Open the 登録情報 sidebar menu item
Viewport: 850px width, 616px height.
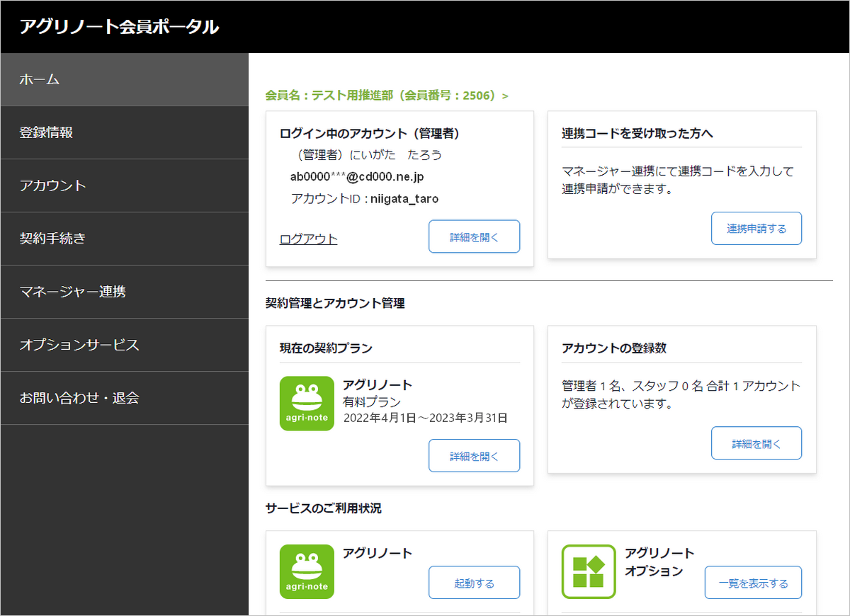[x=125, y=132]
